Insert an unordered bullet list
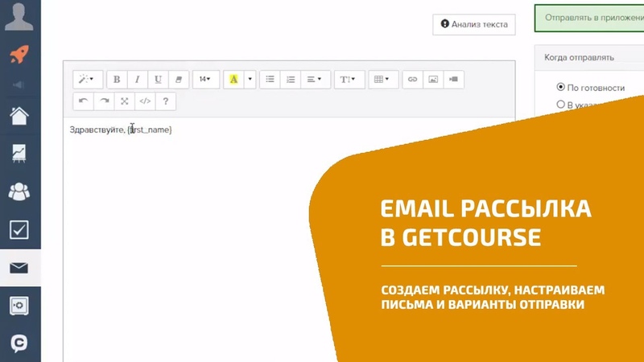Viewport: 644px width, 362px height. (x=270, y=79)
